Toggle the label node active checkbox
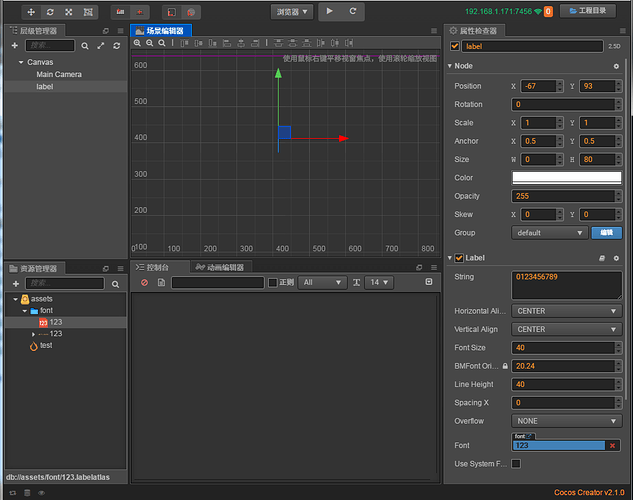The image size is (633, 500). tap(455, 46)
